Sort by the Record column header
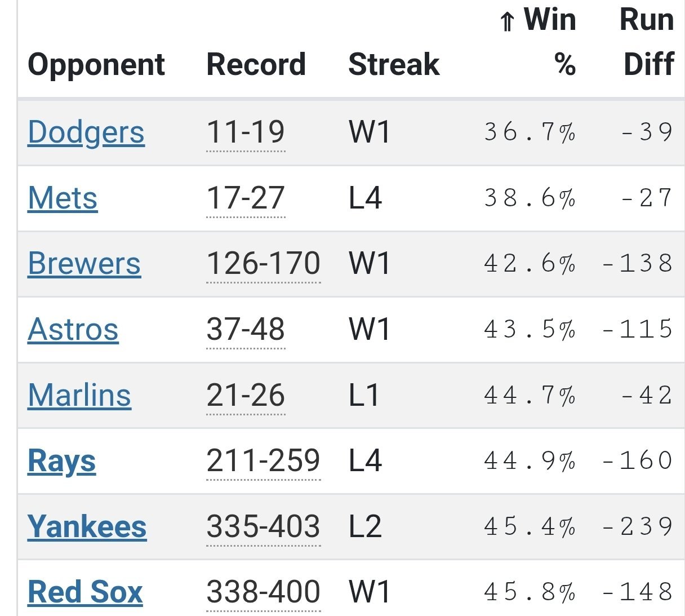The width and height of the screenshot is (685, 616). click(x=256, y=64)
